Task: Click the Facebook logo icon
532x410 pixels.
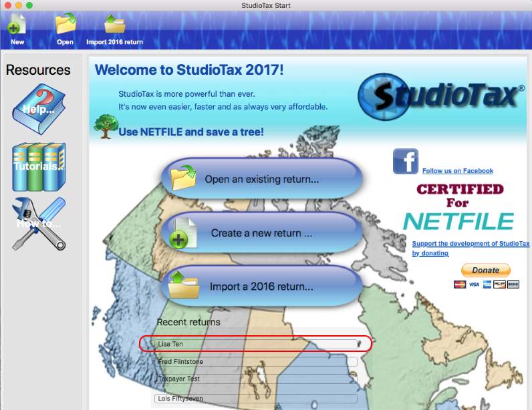Action: pyautogui.click(x=406, y=162)
